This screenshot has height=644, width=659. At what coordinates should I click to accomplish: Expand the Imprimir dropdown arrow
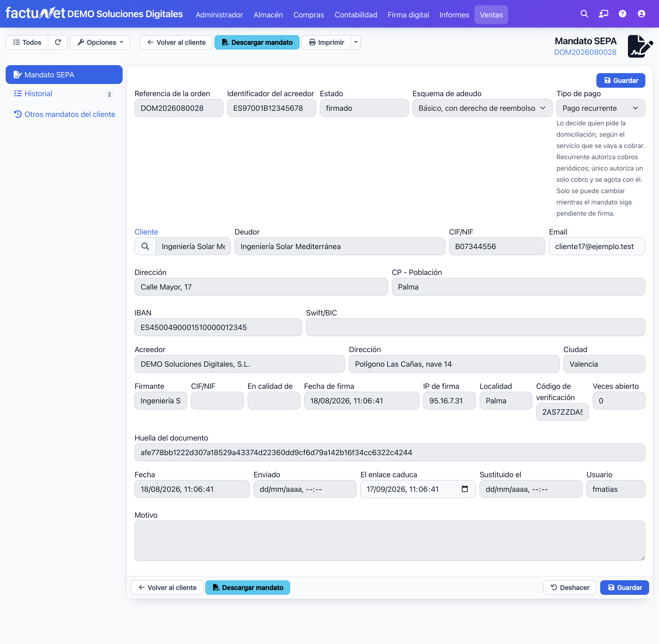click(356, 42)
